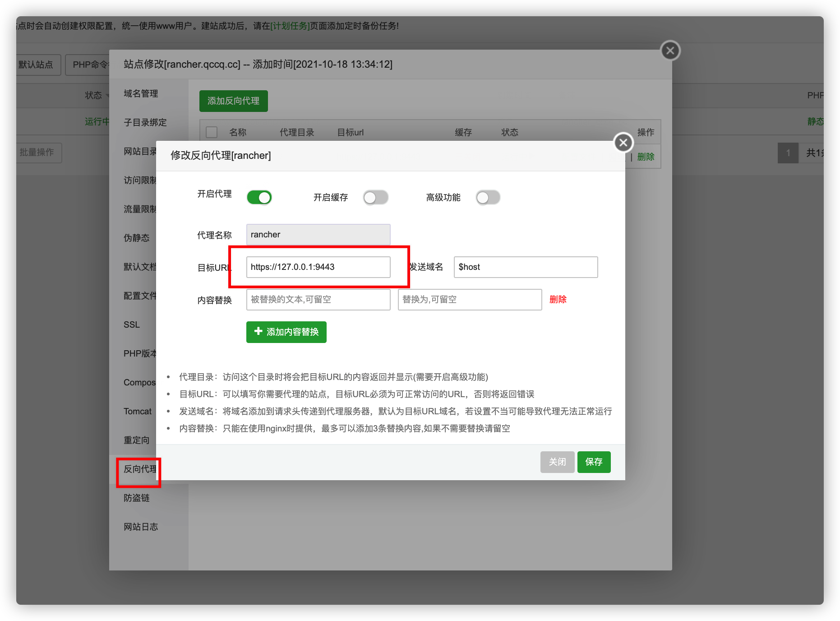This screenshot has width=840, height=621.
Task: Click the 状态 column header in proxy table
Action: (510, 133)
